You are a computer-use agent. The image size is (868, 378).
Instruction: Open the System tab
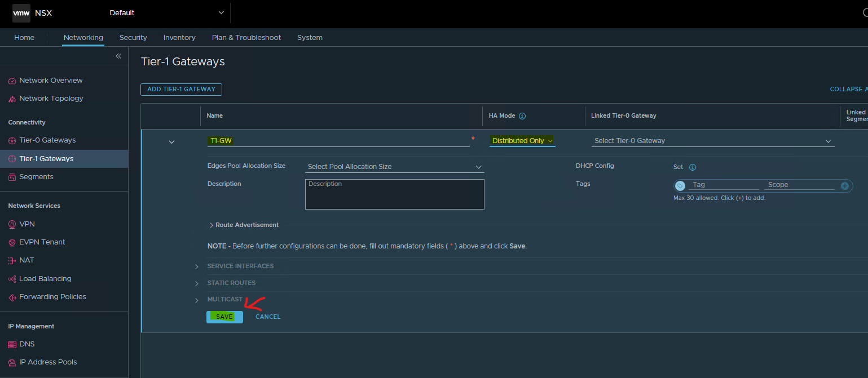(310, 38)
